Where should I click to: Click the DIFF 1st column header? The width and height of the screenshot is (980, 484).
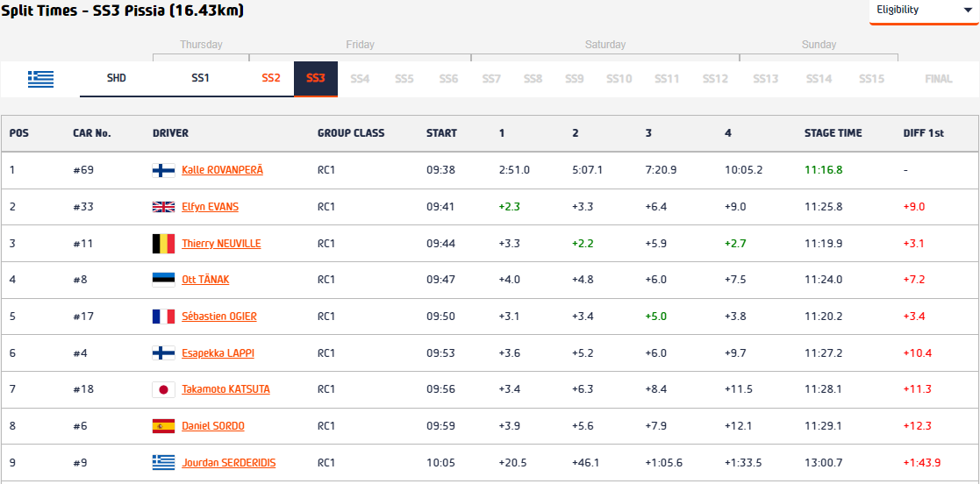tap(924, 133)
